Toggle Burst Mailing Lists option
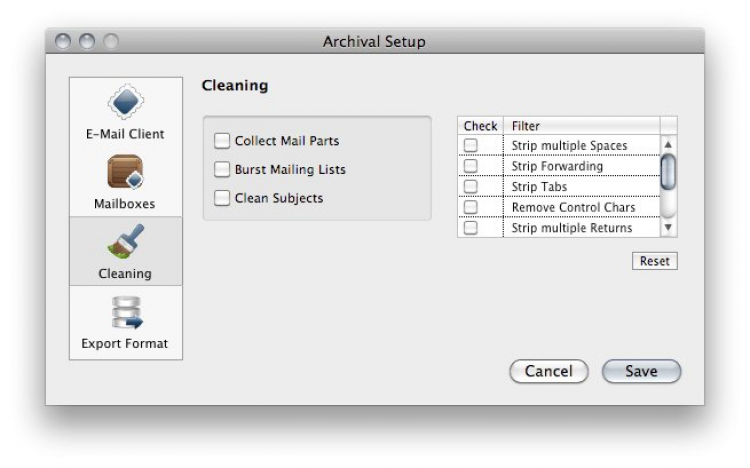Screen dimensions: 750x468 click(x=222, y=170)
